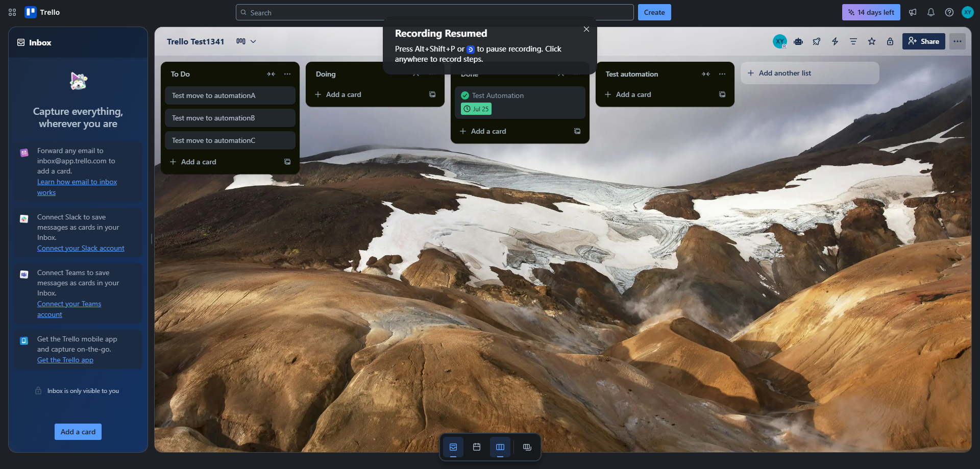
Task: Click the Inbox panel resize handle
Action: (x=151, y=239)
